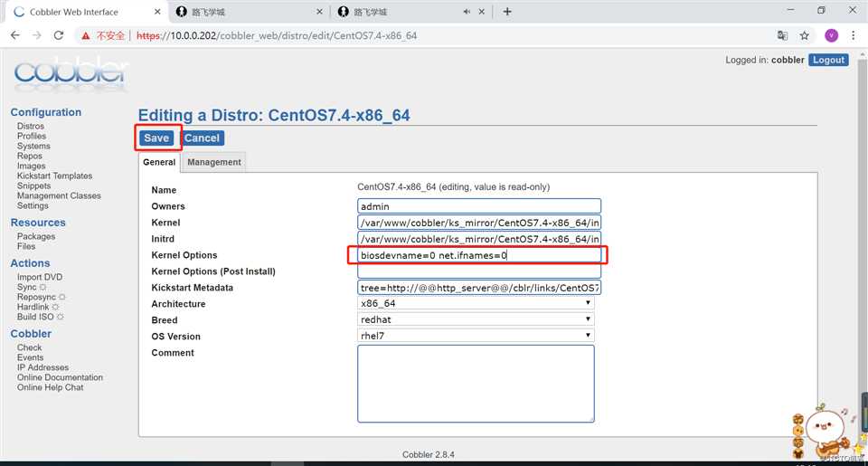Open IP Addresses link

[42, 367]
